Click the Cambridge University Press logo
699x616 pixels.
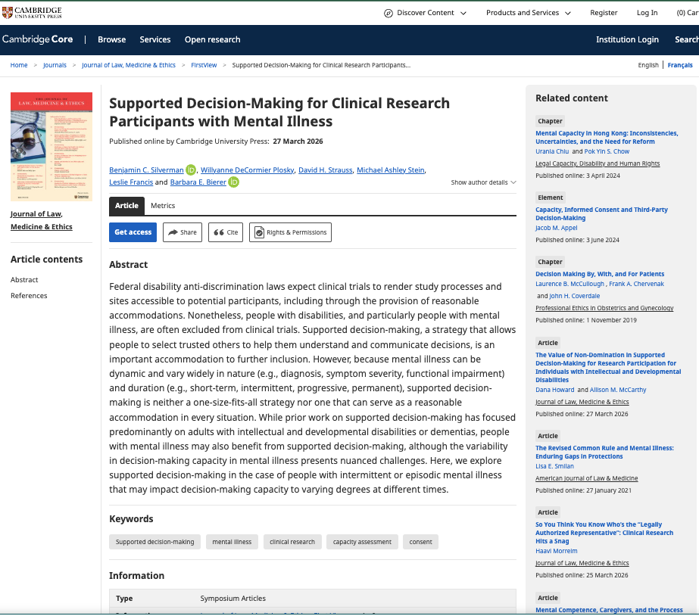33,12
